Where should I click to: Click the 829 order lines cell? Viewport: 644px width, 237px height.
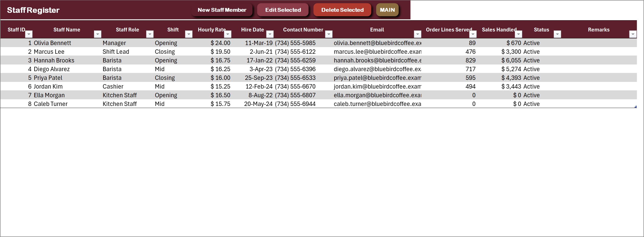449,60
